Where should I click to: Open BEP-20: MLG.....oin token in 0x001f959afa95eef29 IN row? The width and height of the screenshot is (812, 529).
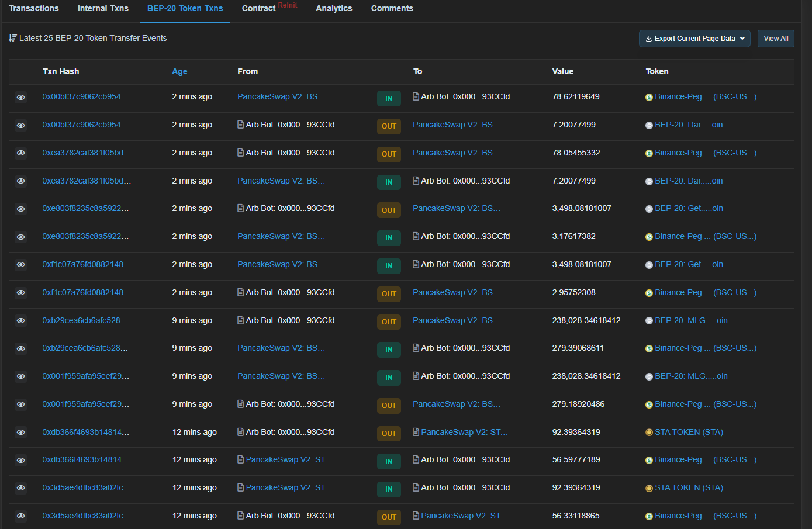(x=691, y=376)
